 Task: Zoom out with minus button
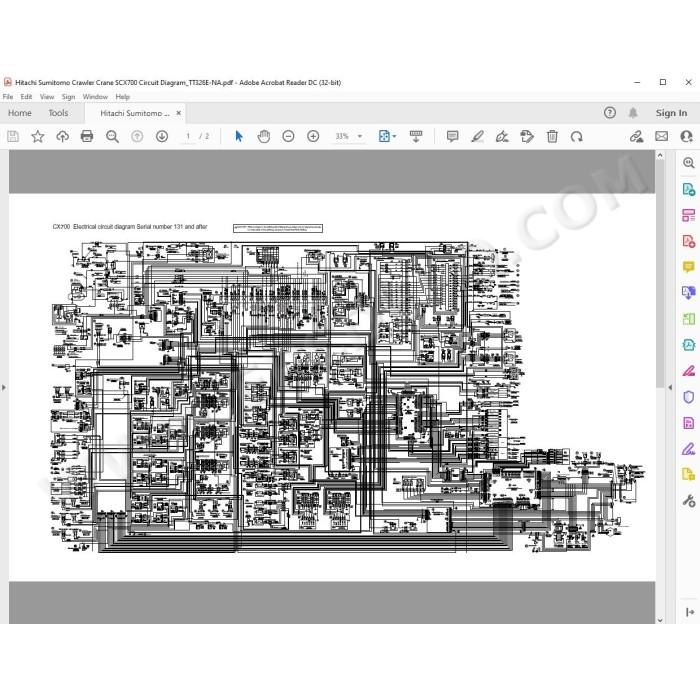[x=288, y=136]
